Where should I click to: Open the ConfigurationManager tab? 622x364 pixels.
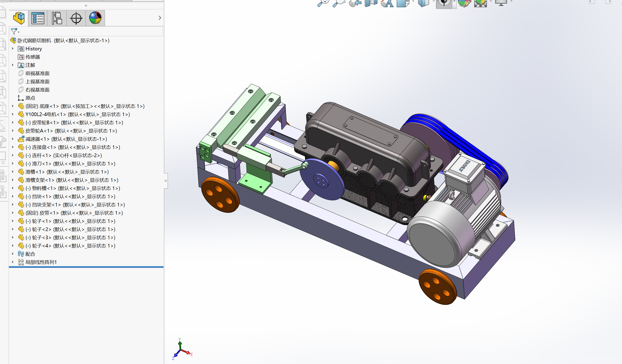[x=57, y=18]
